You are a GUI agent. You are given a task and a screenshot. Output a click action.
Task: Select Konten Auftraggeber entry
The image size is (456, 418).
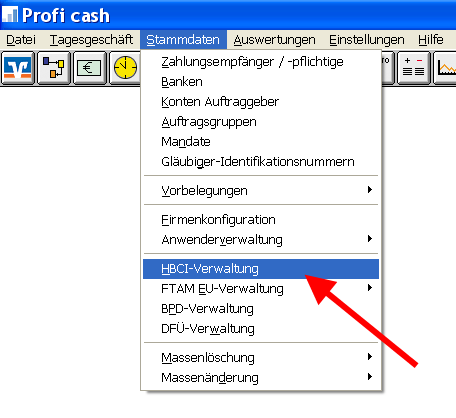261,102
